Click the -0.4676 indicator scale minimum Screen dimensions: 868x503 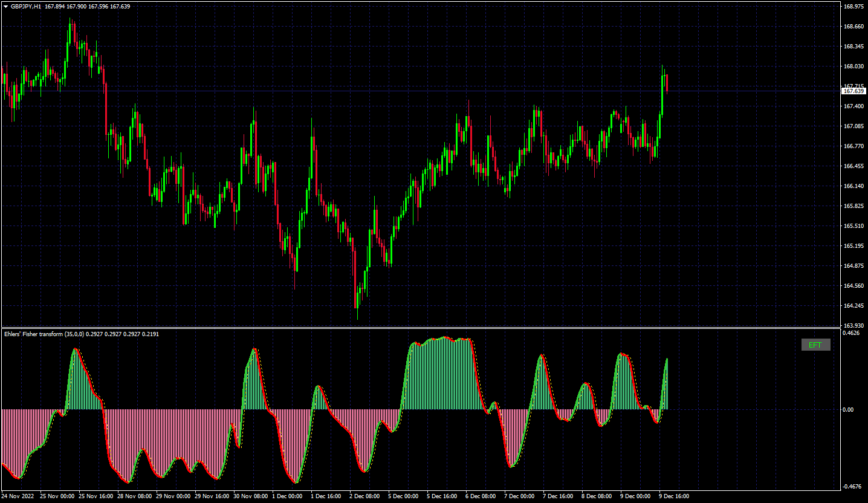coord(852,486)
